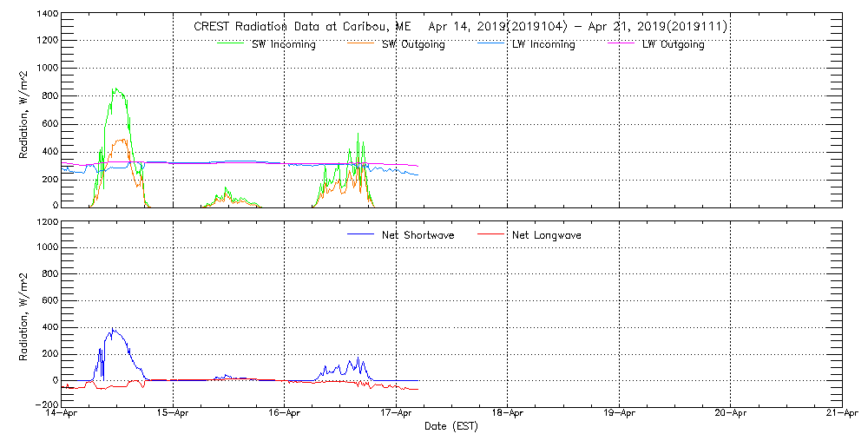
Task: Click the "14-Apr" x-axis tick label
Action: (61, 412)
